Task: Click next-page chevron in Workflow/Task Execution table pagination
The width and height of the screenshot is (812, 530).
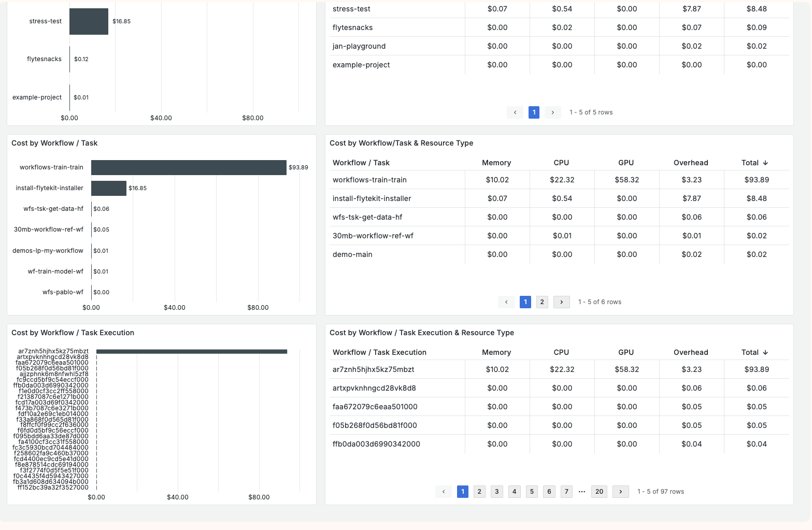Action: [620, 492]
